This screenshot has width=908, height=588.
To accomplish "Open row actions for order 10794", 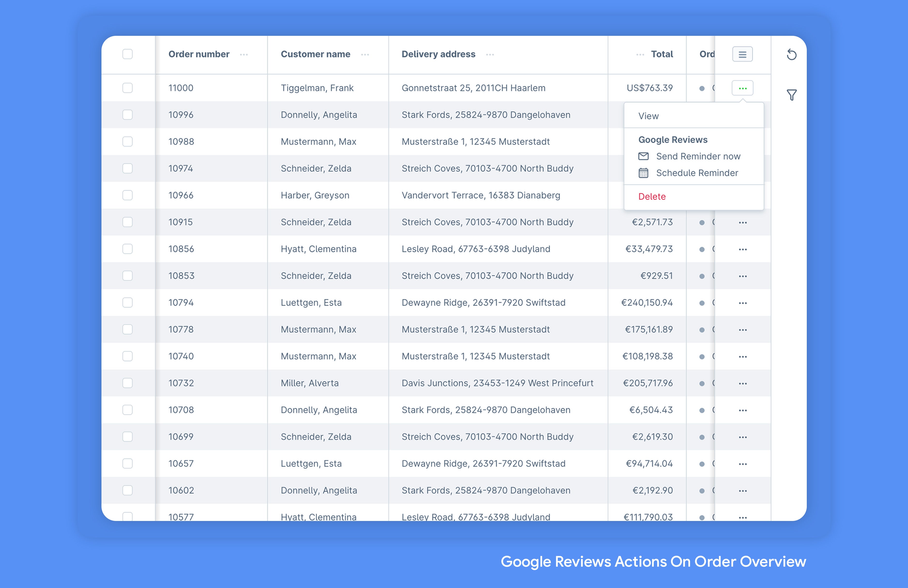I will tap(742, 303).
